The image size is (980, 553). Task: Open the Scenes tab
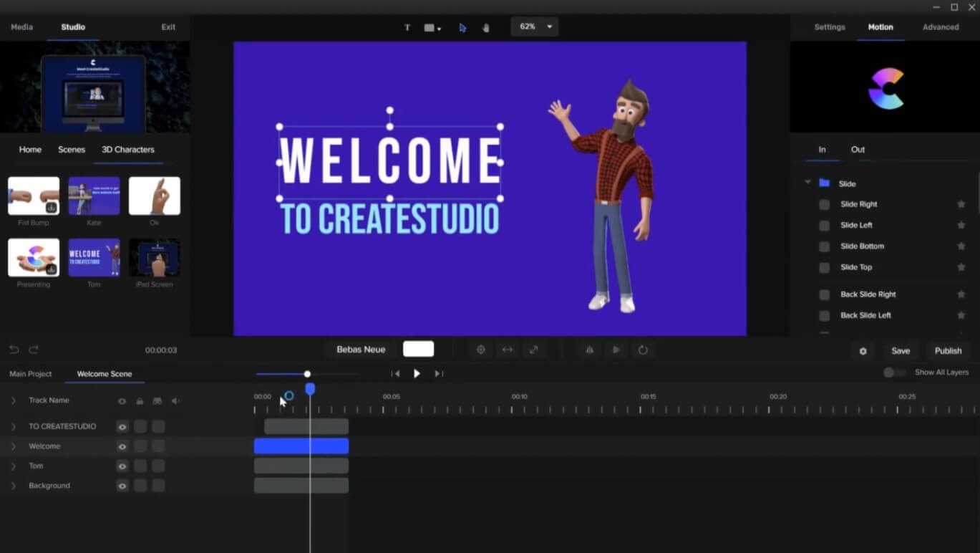pyautogui.click(x=72, y=150)
